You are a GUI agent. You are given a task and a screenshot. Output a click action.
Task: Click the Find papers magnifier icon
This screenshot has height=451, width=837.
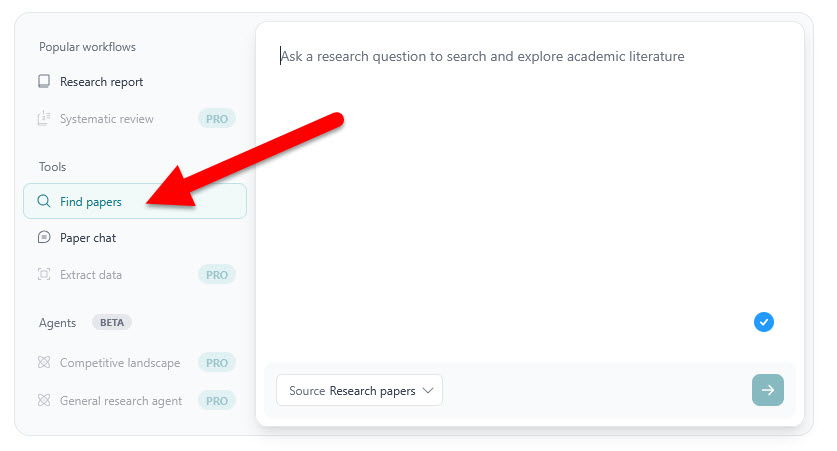(x=44, y=201)
